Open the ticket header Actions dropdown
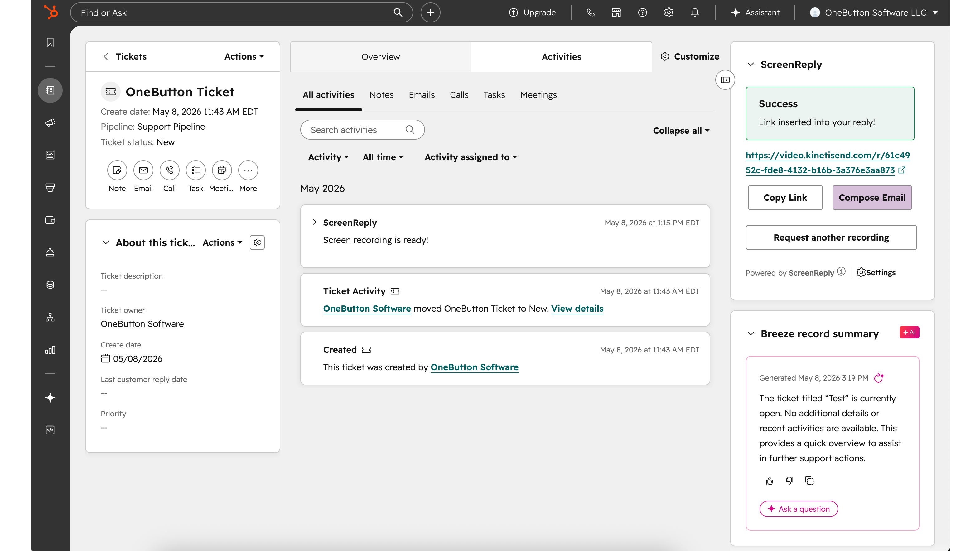The height and width of the screenshot is (551, 980). point(244,56)
